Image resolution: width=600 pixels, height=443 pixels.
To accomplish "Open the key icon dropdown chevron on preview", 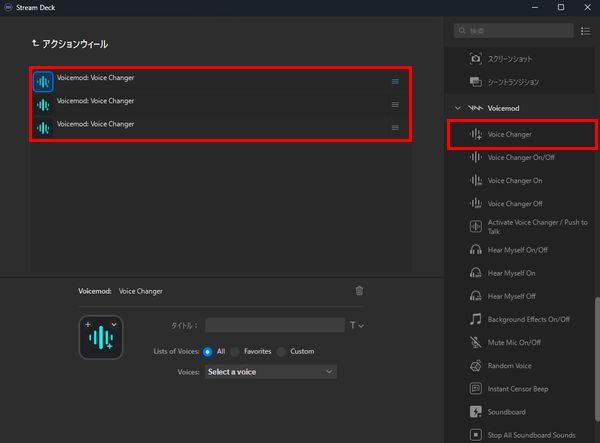I will (114, 324).
